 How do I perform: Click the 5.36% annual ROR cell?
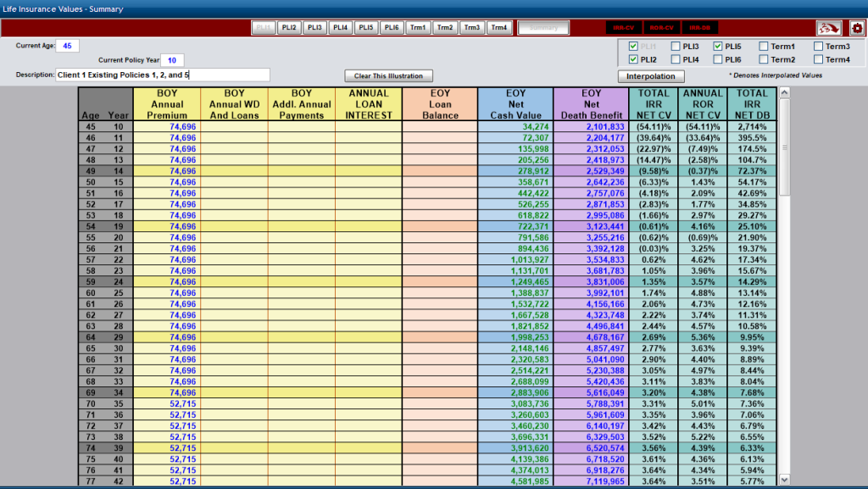click(703, 337)
